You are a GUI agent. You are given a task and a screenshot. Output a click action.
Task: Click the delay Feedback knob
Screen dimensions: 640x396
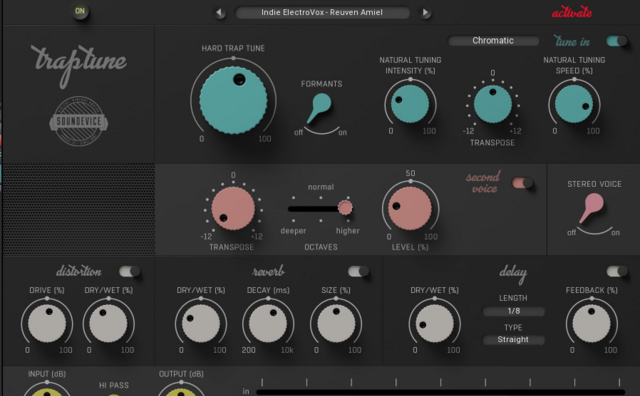pos(591,323)
